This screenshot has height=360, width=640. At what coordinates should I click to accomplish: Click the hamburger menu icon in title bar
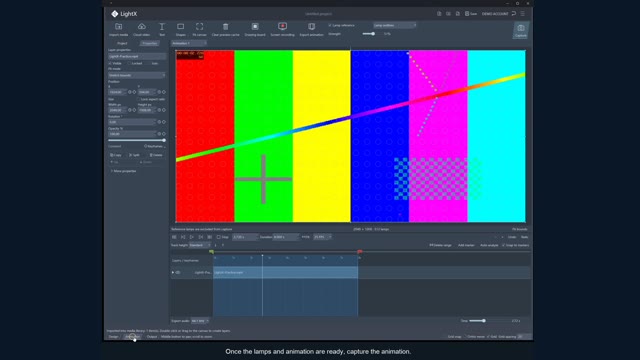coord(523,14)
